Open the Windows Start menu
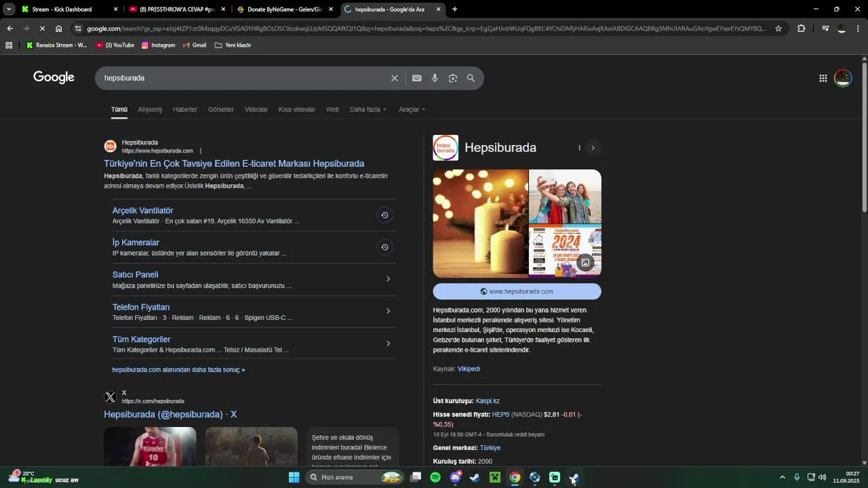Screen dimensions: 868x488 pyautogui.click(x=294, y=477)
